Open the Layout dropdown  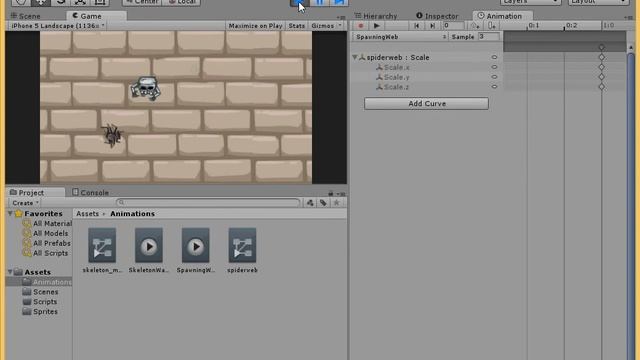click(x=598, y=2)
